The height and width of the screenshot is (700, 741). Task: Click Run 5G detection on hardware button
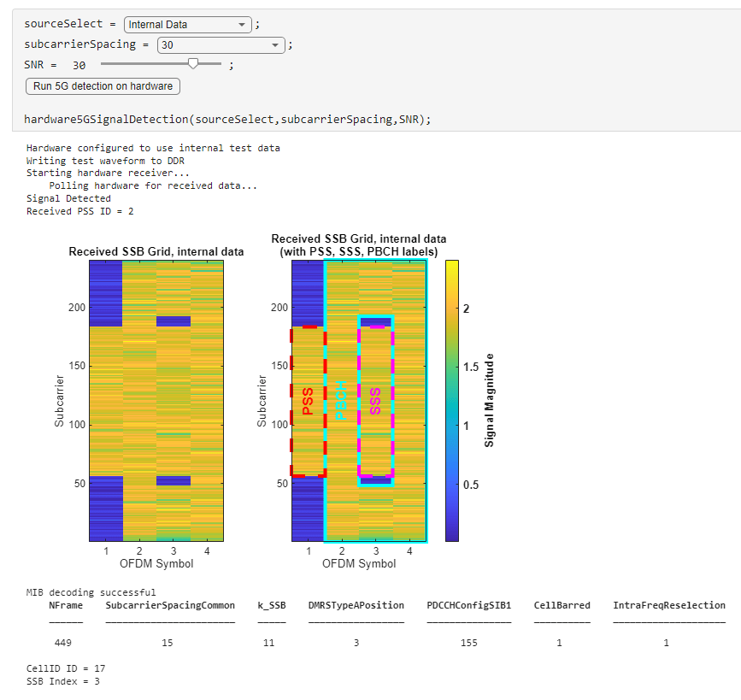point(103,86)
